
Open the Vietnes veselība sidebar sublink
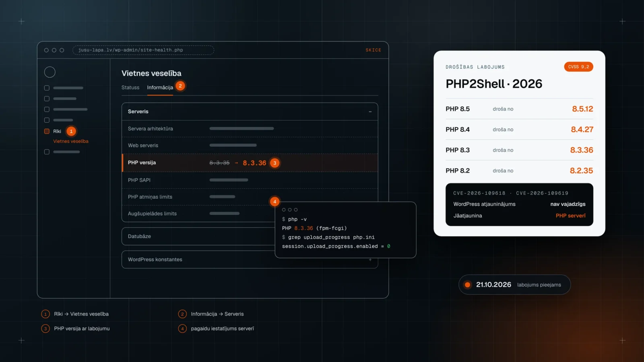(x=71, y=141)
